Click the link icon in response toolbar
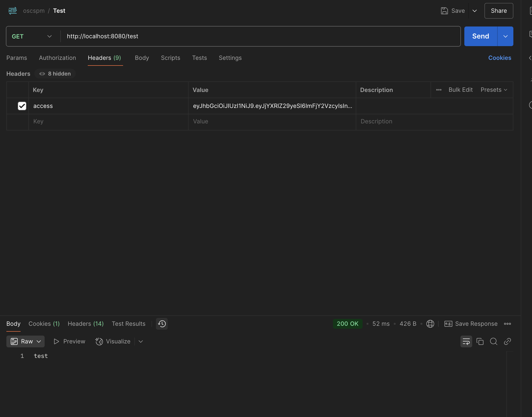The height and width of the screenshot is (417, 532). point(507,341)
